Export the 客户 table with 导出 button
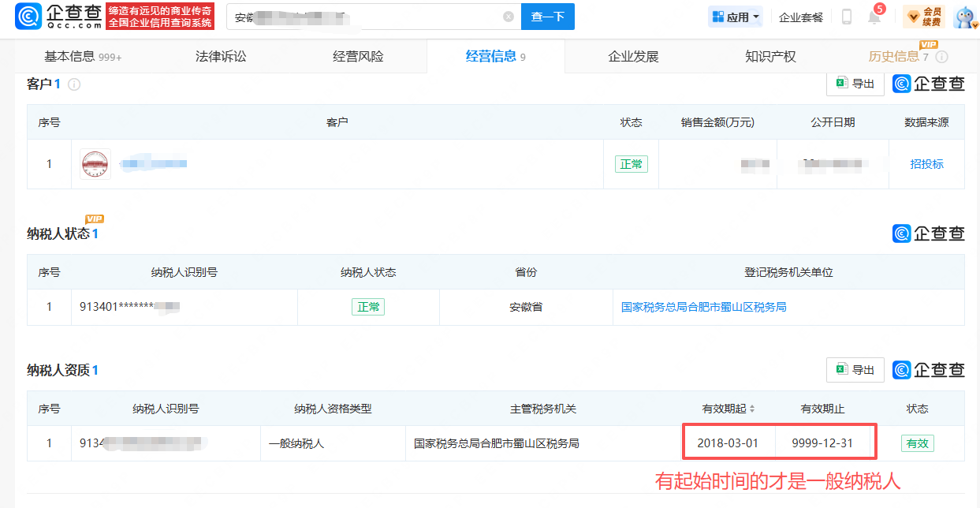The width and height of the screenshot is (980, 508). click(x=855, y=84)
